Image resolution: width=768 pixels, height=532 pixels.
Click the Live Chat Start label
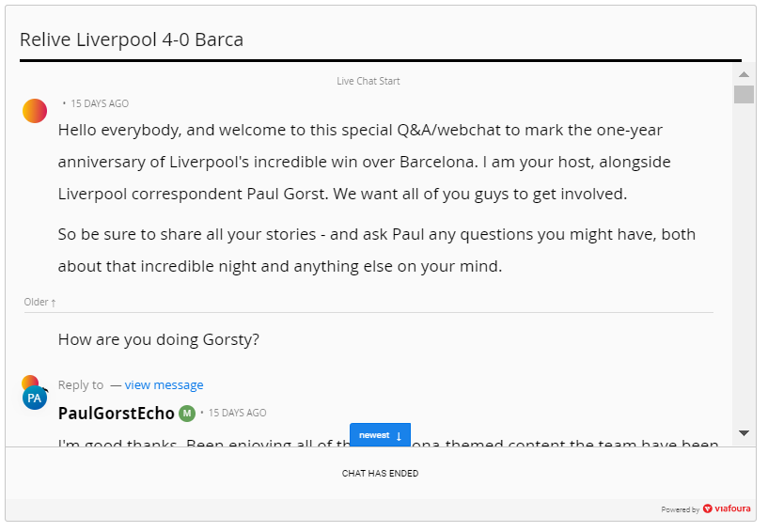click(368, 82)
